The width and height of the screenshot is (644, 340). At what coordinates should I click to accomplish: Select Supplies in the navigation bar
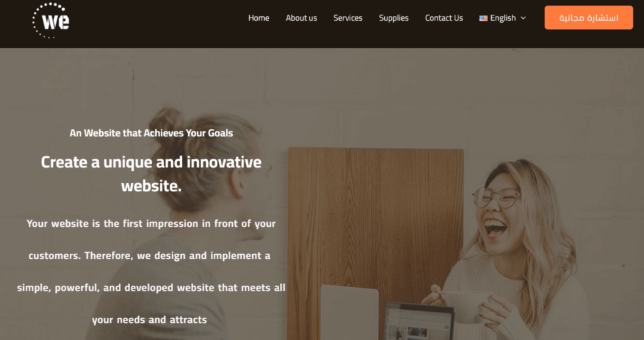[394, 18]
